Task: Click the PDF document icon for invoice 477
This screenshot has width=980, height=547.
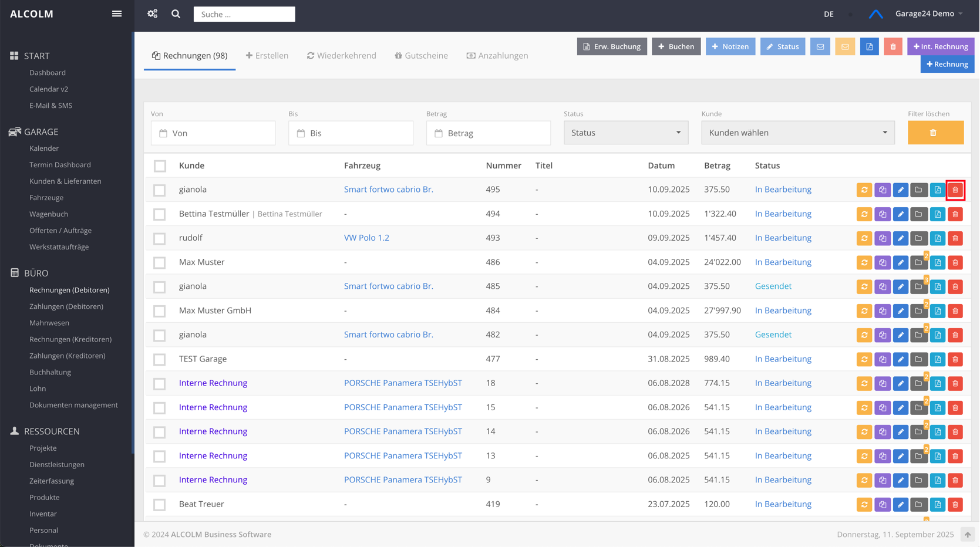Action: coord(938,359)
